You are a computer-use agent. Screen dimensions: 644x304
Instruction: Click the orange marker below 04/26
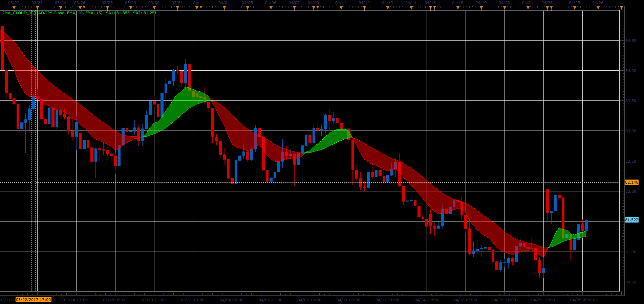[x=598, y=7]
